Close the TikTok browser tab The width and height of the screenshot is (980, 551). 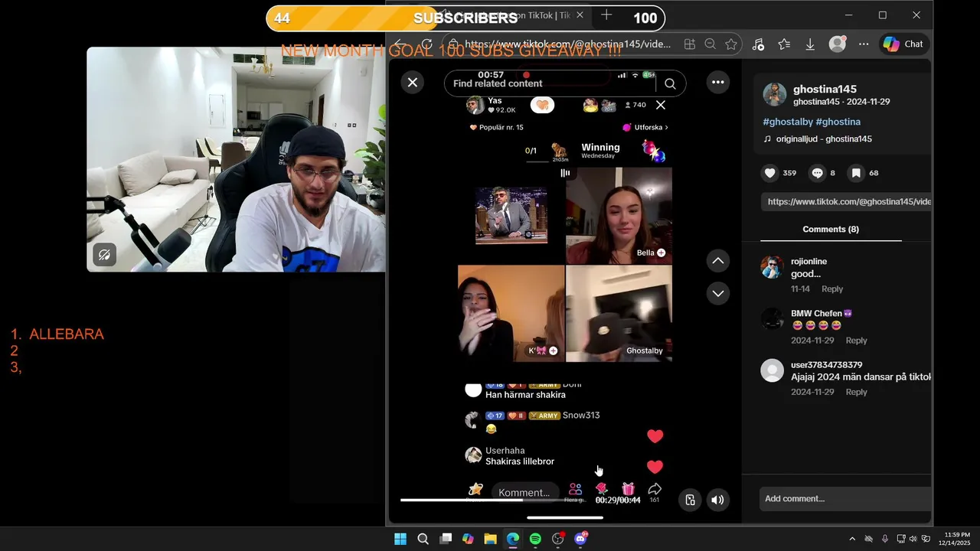pos(580,15)
